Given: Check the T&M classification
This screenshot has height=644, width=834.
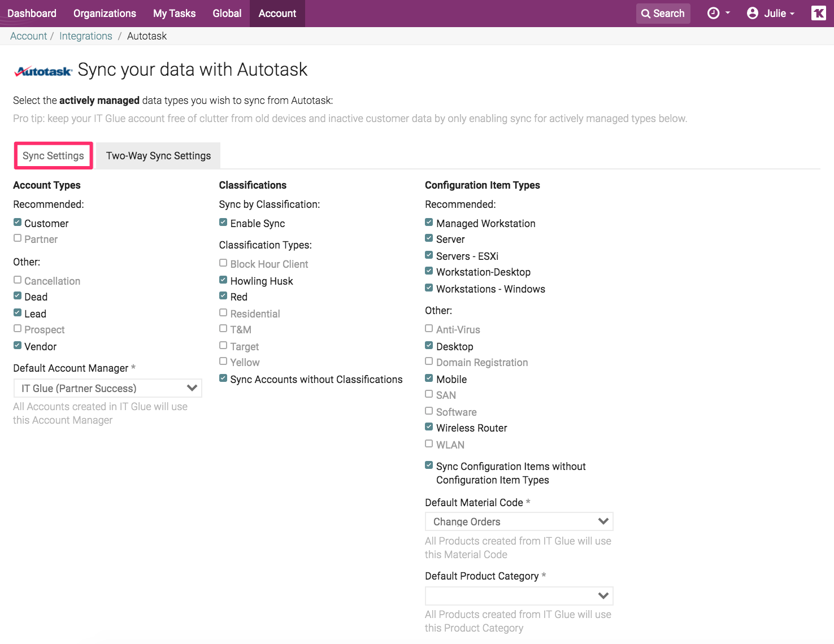Looking at the screenshot, I should (x=223, y=329).
